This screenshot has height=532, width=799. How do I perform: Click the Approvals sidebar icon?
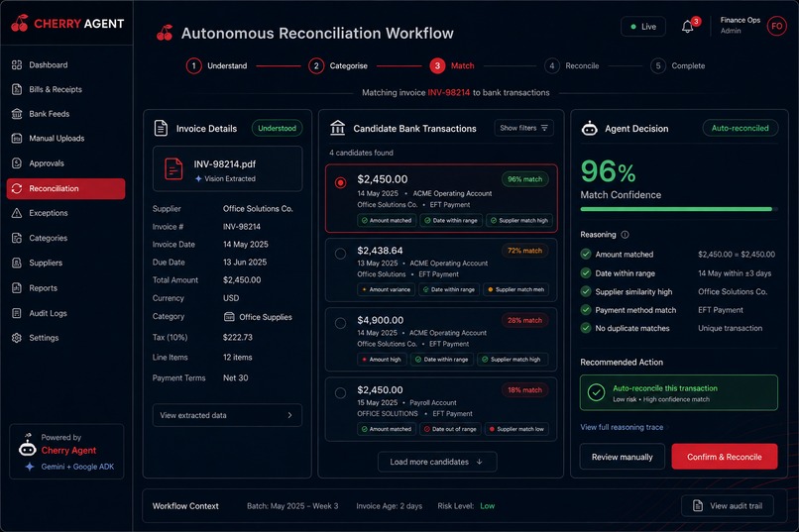(x=17, y=162)
